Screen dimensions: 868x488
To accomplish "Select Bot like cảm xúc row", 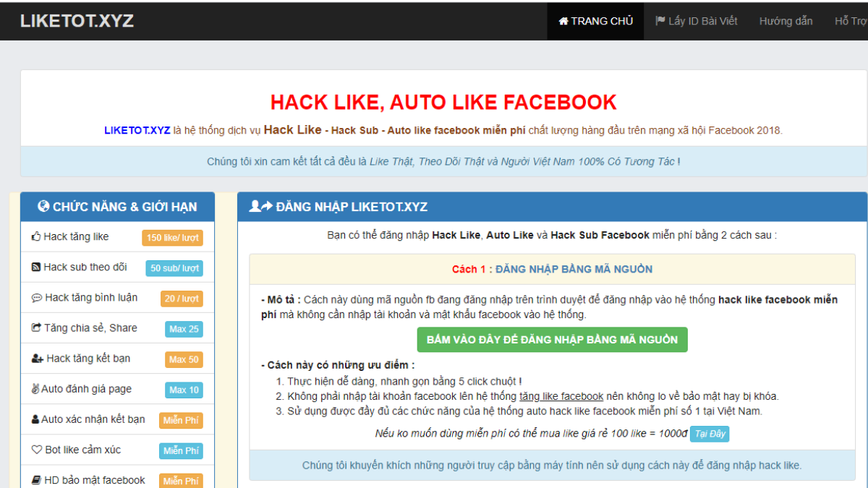I will click(118, 450).
